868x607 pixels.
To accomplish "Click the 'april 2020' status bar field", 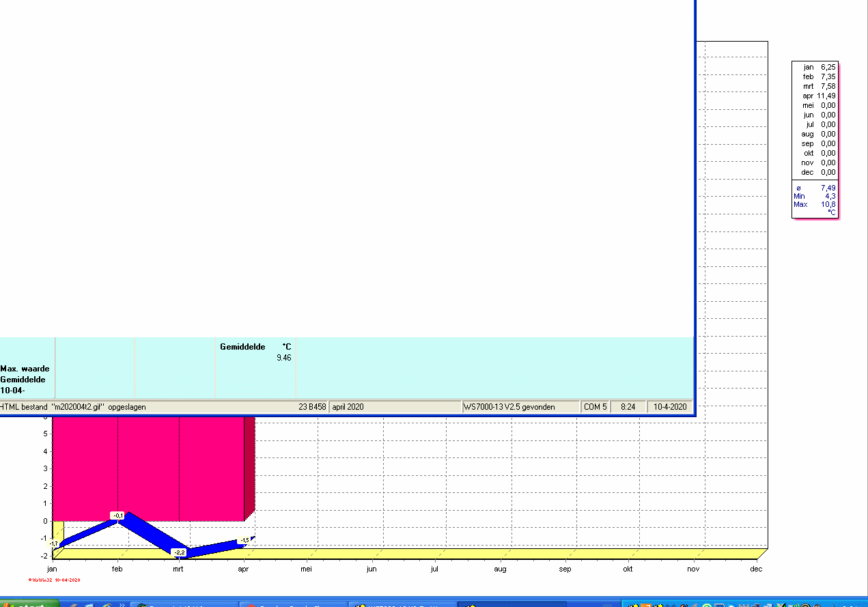I will pyautogui.click(x=348, y=407).
